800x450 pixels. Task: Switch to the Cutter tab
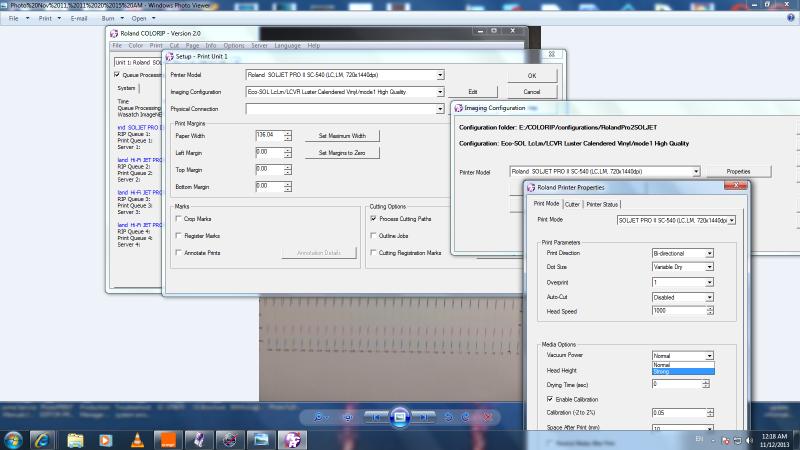pyautogui.click(x=572, y=204)
